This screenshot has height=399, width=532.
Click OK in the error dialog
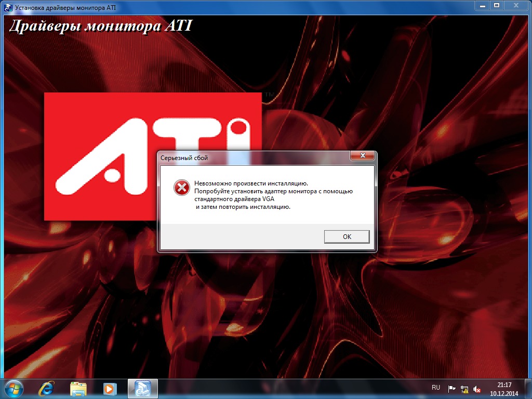click(x=347, y=236)
